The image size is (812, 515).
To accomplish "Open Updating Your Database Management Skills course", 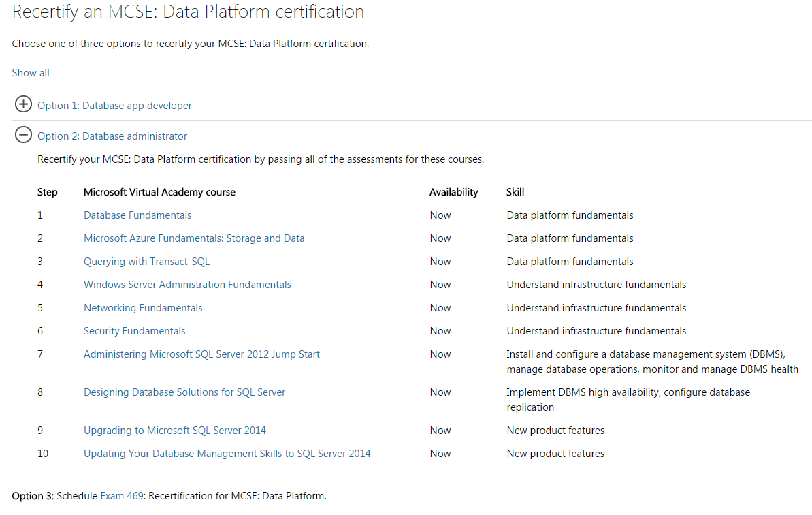I will (x=227, y=454).
